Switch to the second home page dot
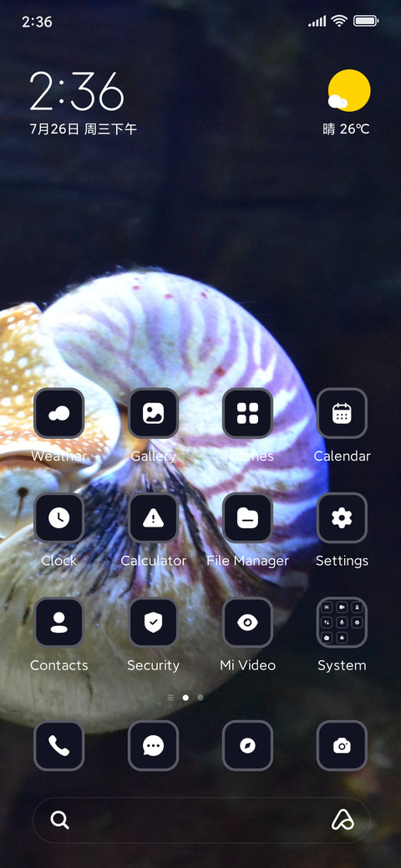This screenshot has width=401, height=868. [200, 698]
